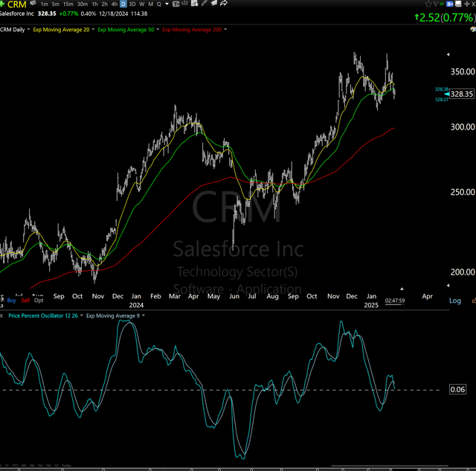Toggle the Log scale button
This screenshot has height=471, width=476.
tap(454, 301)
